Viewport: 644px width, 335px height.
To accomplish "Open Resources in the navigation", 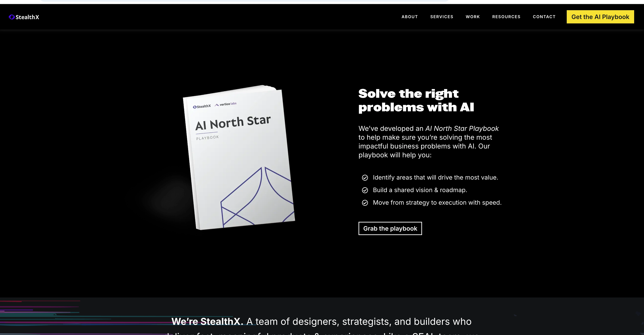I will click(x=506, y=17).
